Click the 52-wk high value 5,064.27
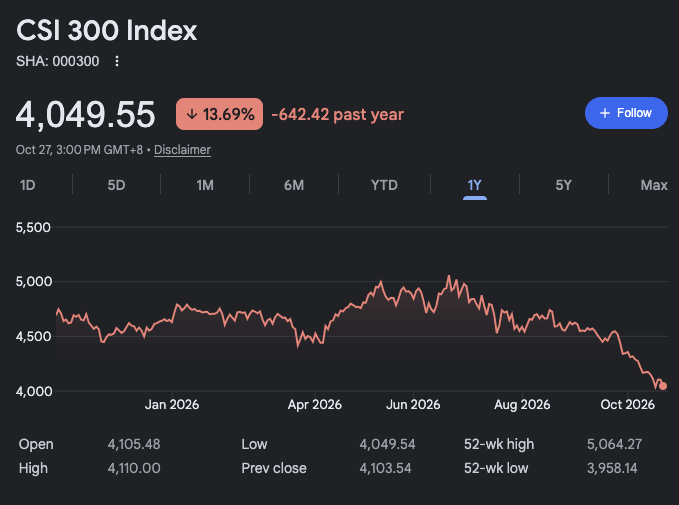Screen dimensions: 679x505 point(614,444)
